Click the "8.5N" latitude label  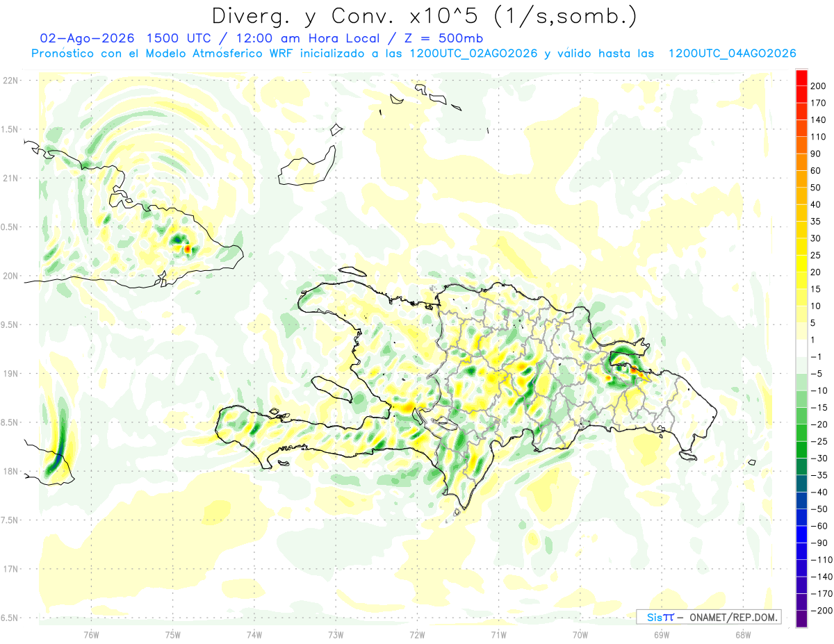pyautogui.click(x=10, y=422)
